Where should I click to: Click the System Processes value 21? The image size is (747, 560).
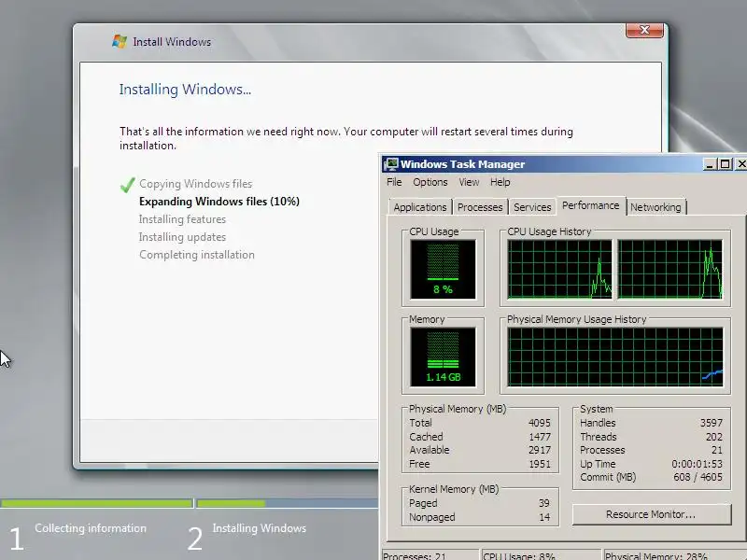tap(717, 450)
